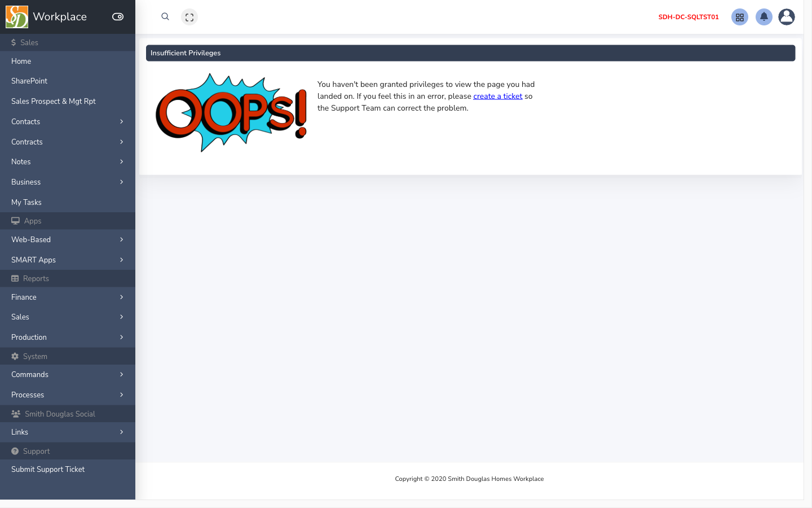Viewport: 812px width, 508px height.
Task: Click the Insufficient Privileges header bar
Action: [470, 53]
